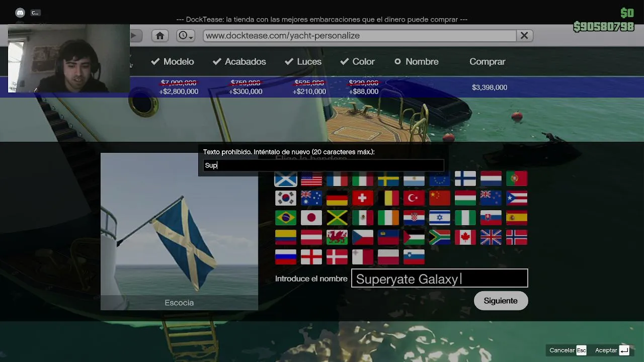This screenshot has width=644, height=362.
Task: Pick the Nigeria flag
Action: coord(465,218)
